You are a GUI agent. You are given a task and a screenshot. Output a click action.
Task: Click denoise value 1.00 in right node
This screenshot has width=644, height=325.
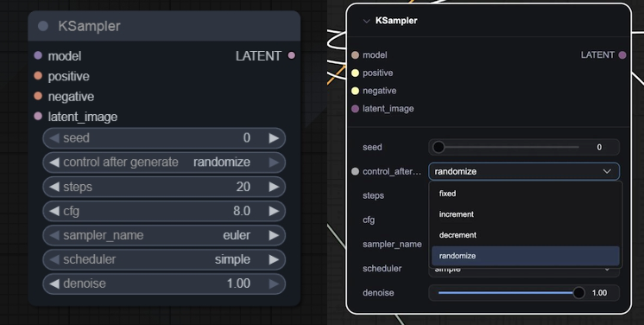point(599,292)
